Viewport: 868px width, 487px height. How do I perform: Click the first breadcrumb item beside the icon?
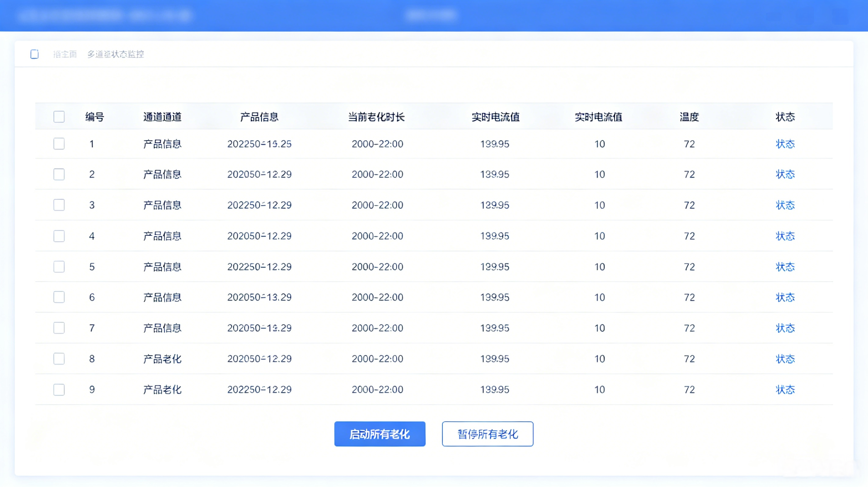65,54
